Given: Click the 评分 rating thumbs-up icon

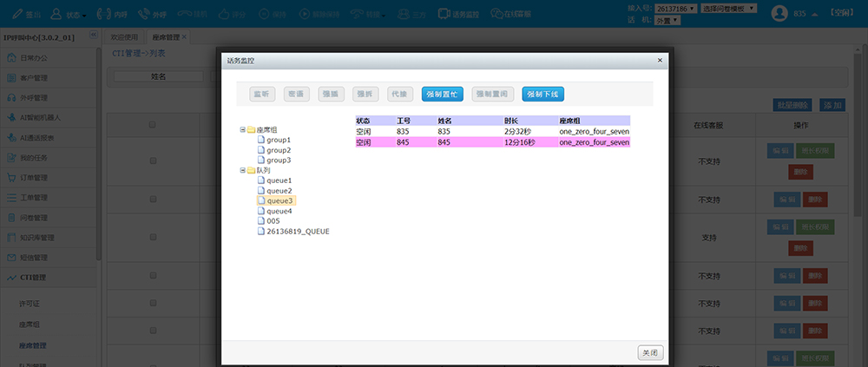Looking at the screenshot, I should point(224,14).
